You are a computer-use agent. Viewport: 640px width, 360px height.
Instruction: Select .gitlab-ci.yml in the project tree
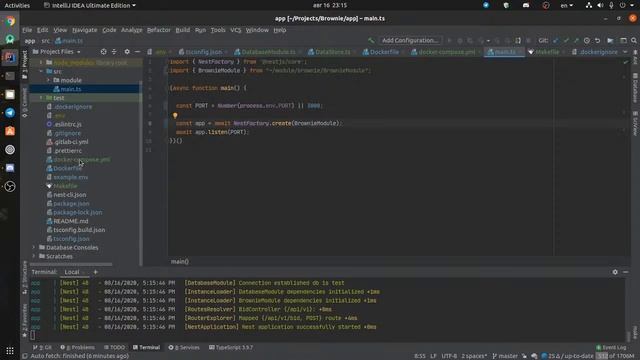(x=71, y=142)
